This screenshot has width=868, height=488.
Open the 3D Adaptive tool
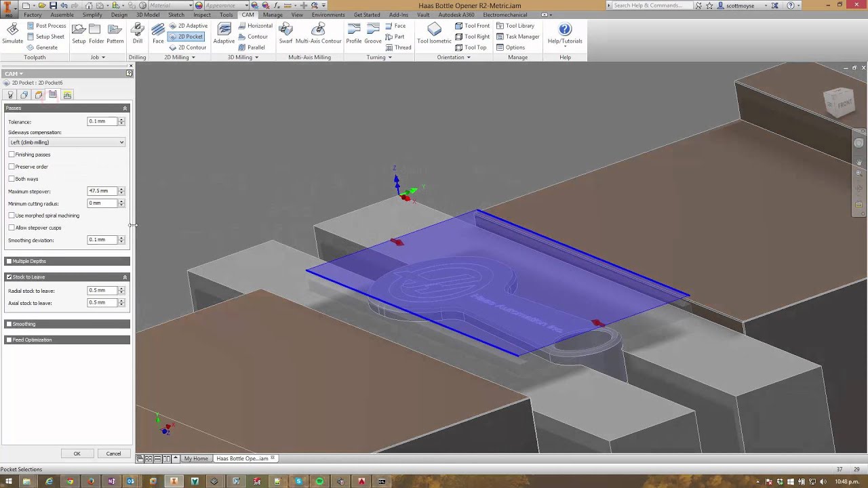[224, 33]
